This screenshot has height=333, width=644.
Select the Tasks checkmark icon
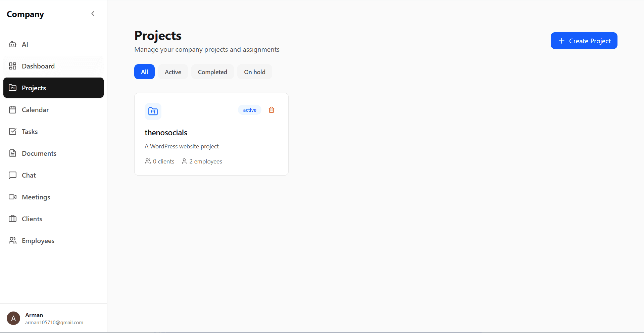tap(12, 131)
